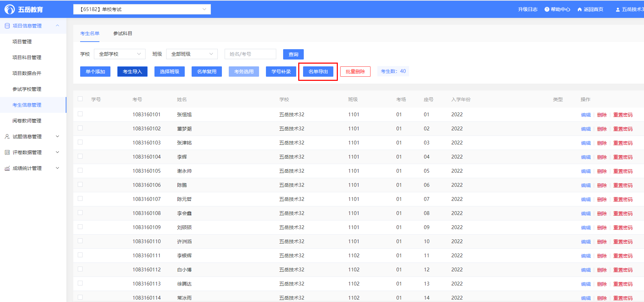
Task: Click the 返回首页 home icon
Action: coord(580,9)
